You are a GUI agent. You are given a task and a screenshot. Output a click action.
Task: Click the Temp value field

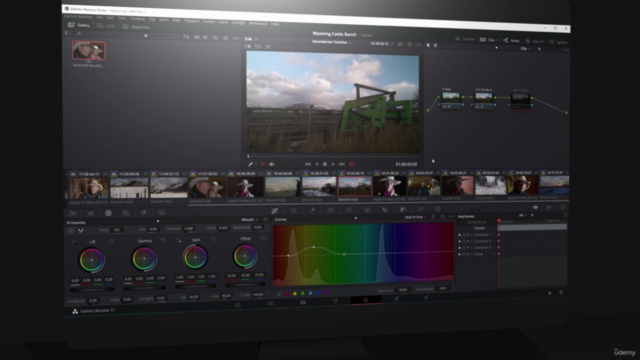point(117,230)
